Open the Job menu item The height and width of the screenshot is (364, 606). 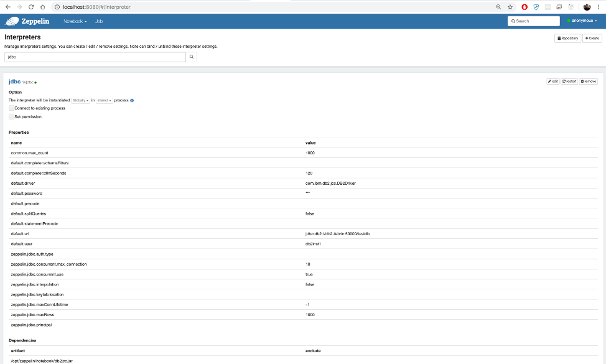click(x=99, y=21)
